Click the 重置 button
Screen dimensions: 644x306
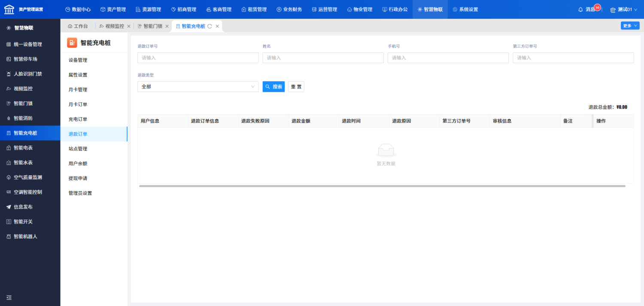296,86
